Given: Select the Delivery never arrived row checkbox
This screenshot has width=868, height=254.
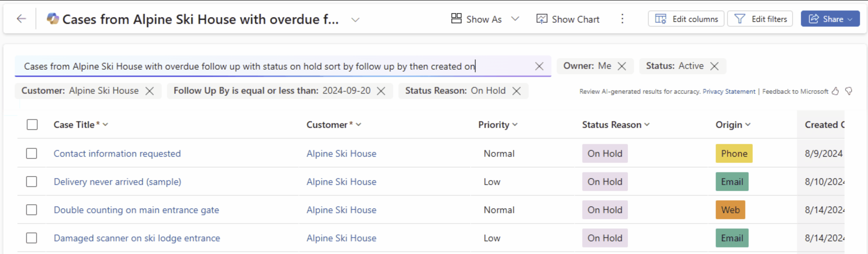Looking at the screenshot, I should pos(32,182).
